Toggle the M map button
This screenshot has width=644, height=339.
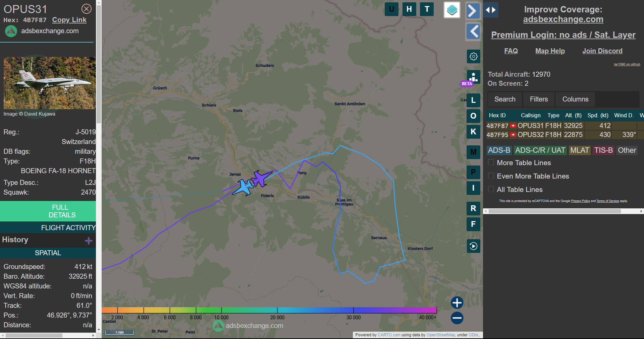pos(473,152)
